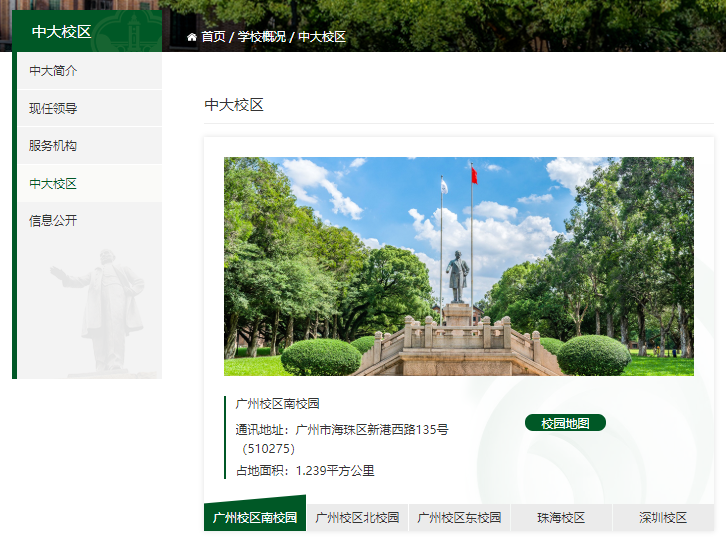The width and height of the screenshot is (726, 541).
Task: Open 中大简介 sidebar menu item
Action: pos(90,70)
